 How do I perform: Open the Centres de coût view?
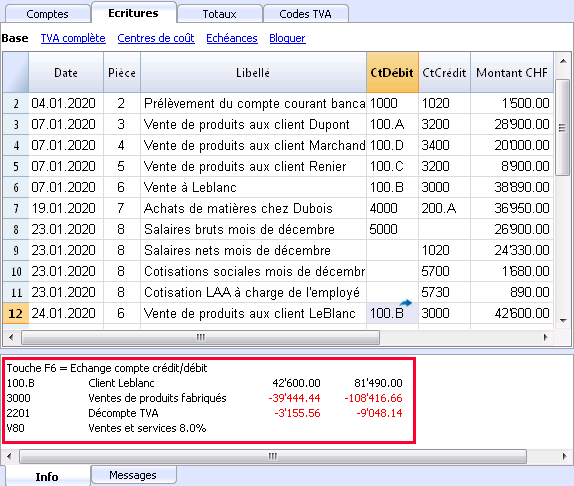(x=156, y=38)
